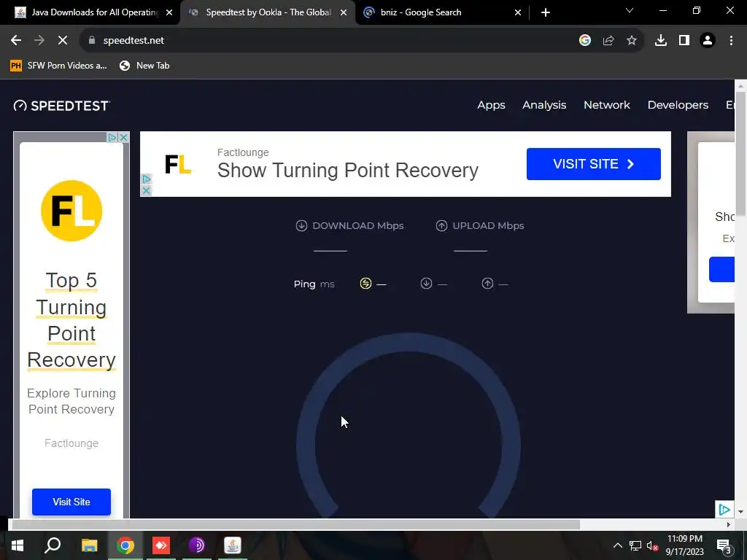Click AdChoices icon on left sidebar ad
The width and height of the screenshot is (747, 560).
(112, 137)
